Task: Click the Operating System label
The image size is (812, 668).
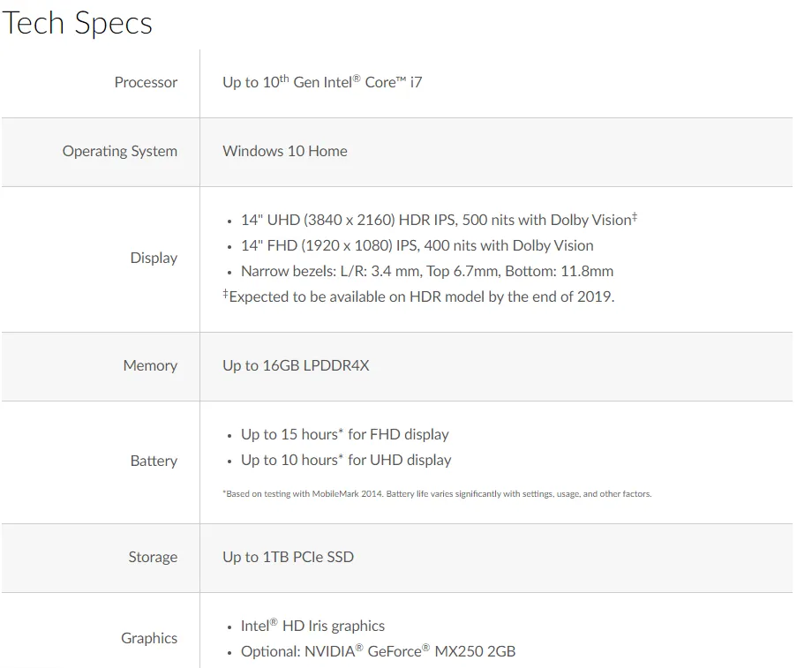Action: 119,151
